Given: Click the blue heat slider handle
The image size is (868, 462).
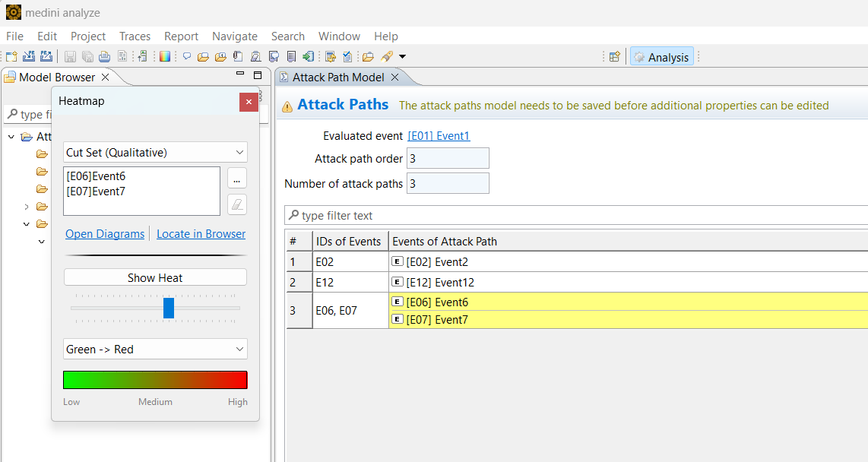Looking at the screenshot, I should 169,308.
